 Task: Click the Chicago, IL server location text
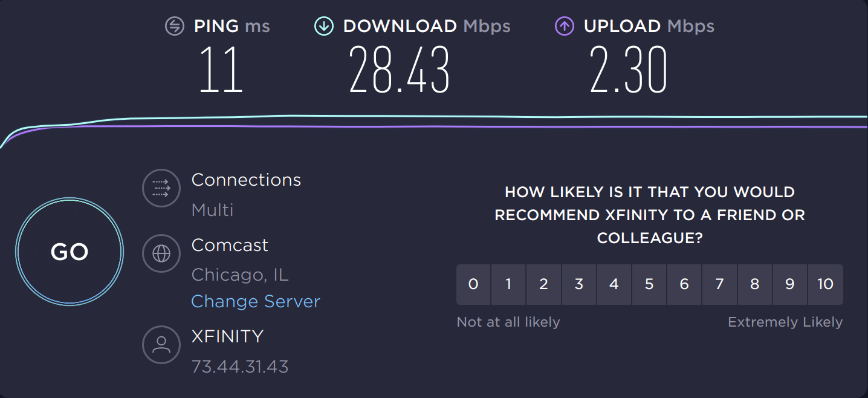[239, 274]
